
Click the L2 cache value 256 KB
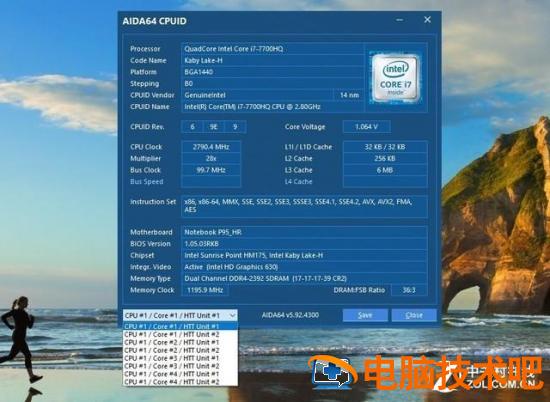[x=385, y=158]
